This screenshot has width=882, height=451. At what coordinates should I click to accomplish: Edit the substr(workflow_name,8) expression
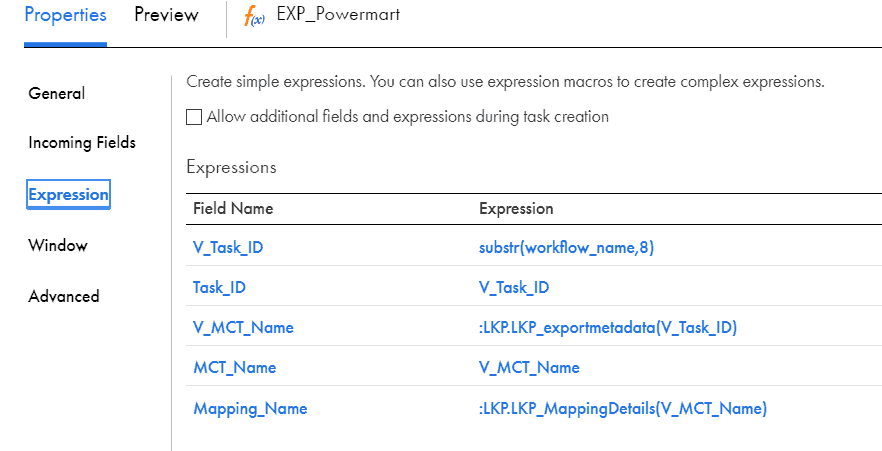click(x=566, y=247)
